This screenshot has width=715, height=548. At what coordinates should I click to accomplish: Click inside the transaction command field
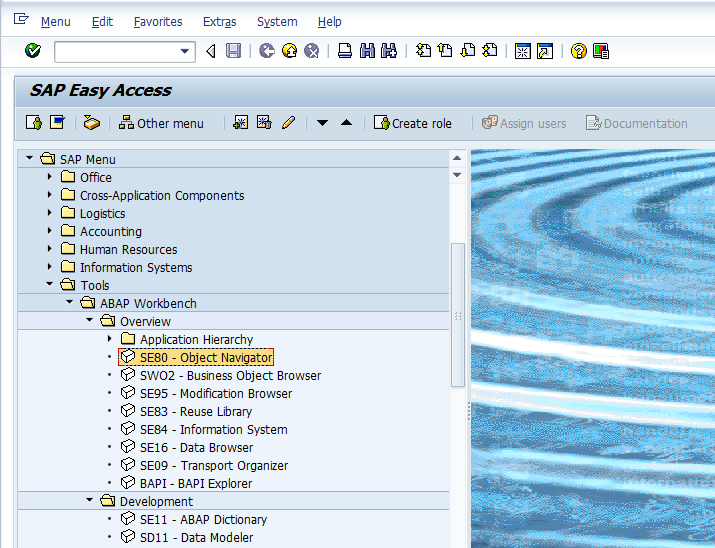pos(115,51)
